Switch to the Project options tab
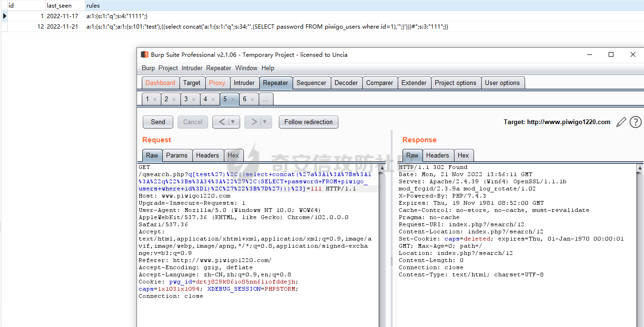Image resolution: width=644 pixels, height=327 pixels. click(x=455, y=83)
